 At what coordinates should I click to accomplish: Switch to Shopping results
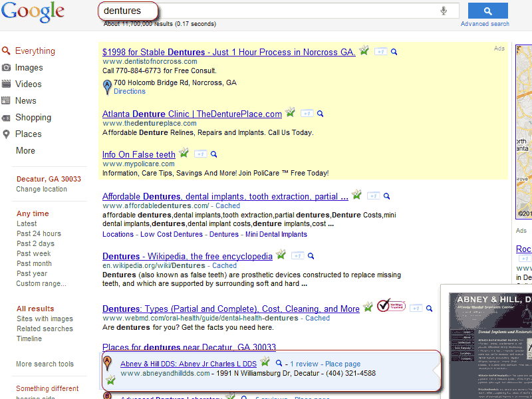coord(33,118)
